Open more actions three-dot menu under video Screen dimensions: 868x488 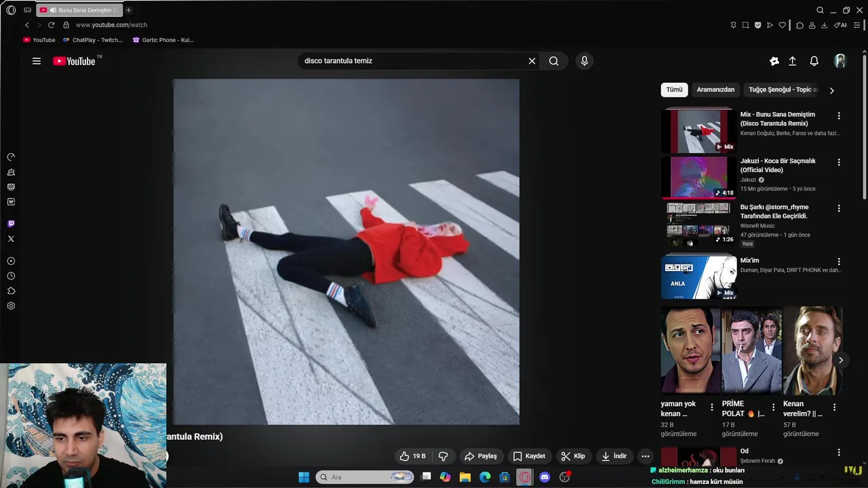point(646,456)
